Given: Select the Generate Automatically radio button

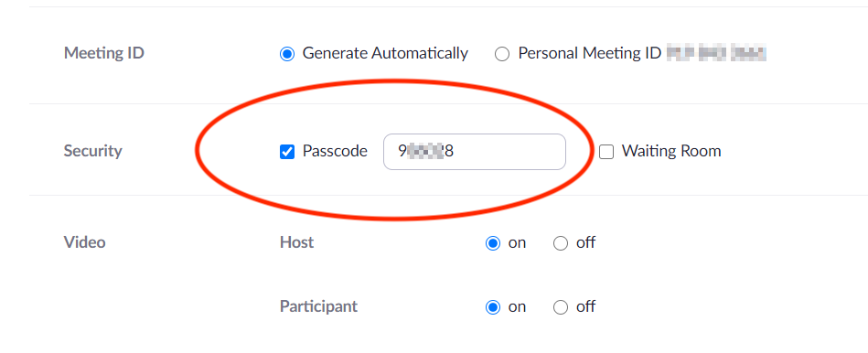Looking at the screenshot, I should [x=287, y=54].
